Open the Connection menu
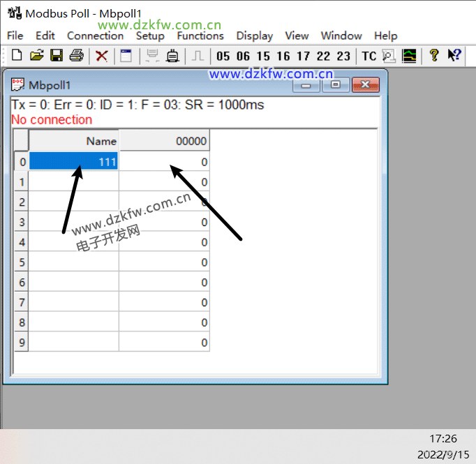This screenshot has width=476, height=464. coord(95,36)
